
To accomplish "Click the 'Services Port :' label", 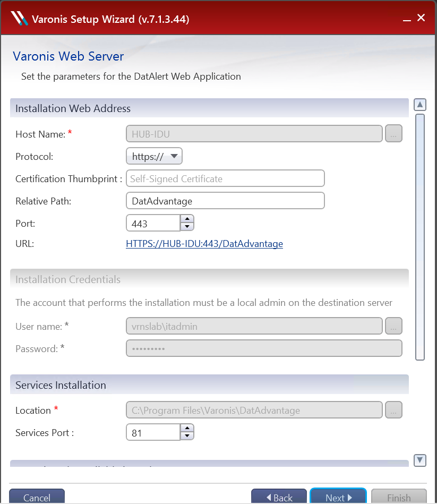I will click(45, 433).
